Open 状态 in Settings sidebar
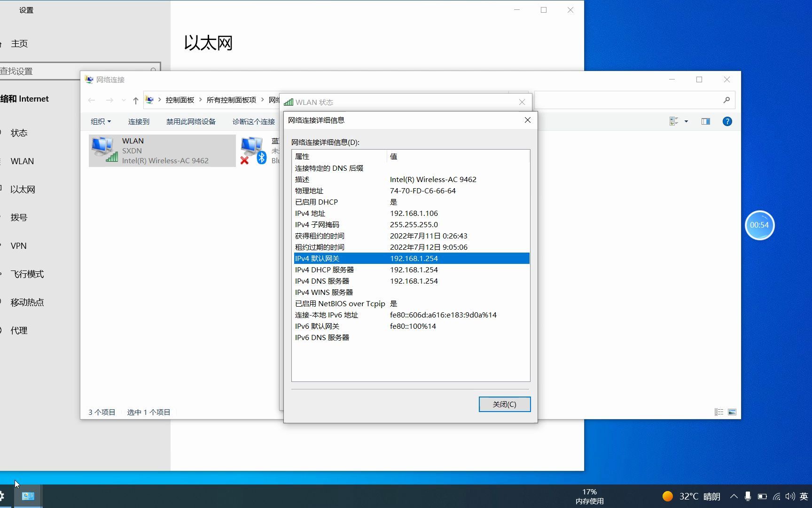 [x=19, y=133]
